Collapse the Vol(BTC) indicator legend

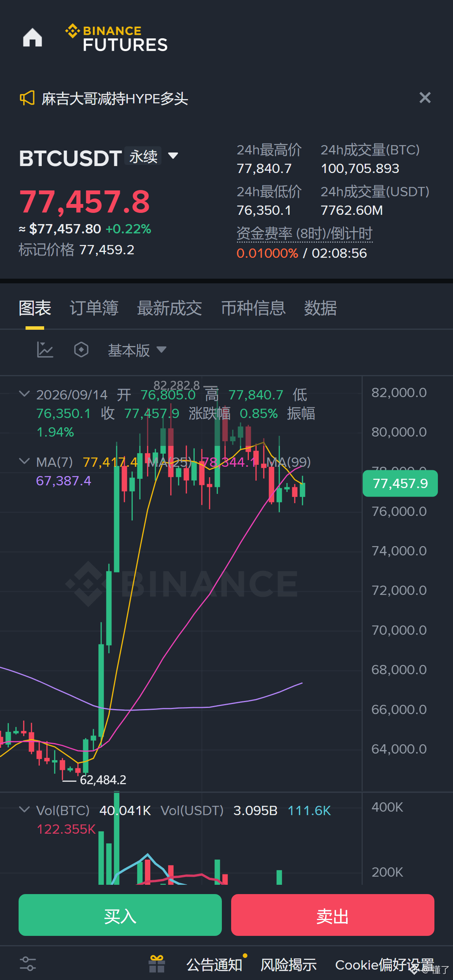pyautogui.click(x=24, y=809)
